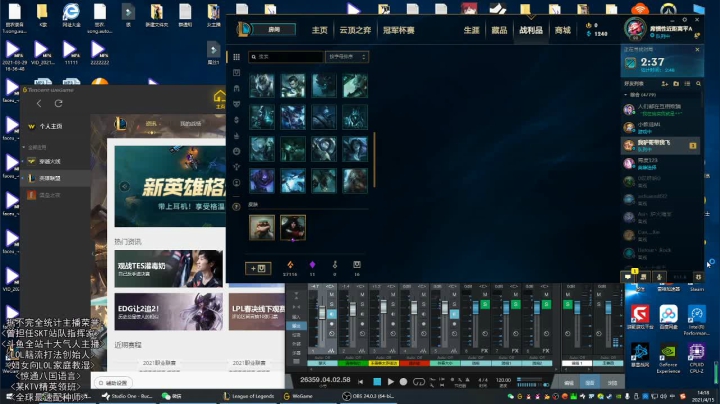The image size is (720, 404).
Task: Toggle loop in Studio One transport
Action: (419, 382)
